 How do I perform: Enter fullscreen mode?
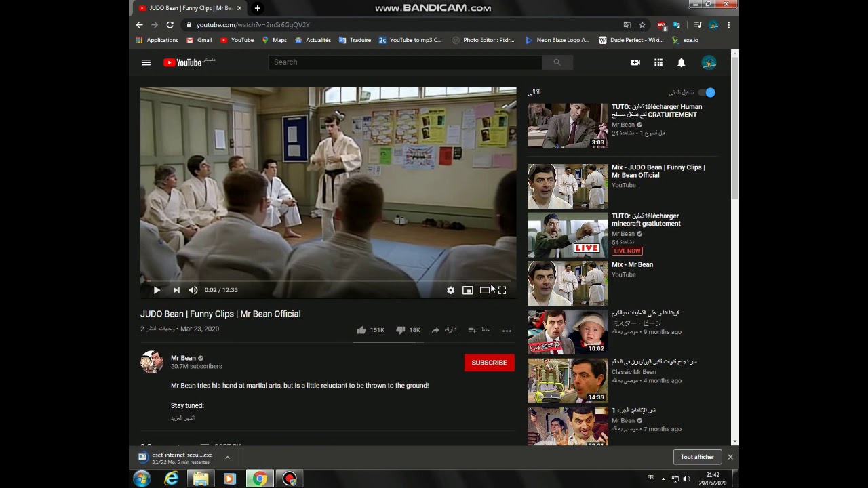(x=502, y=290)
